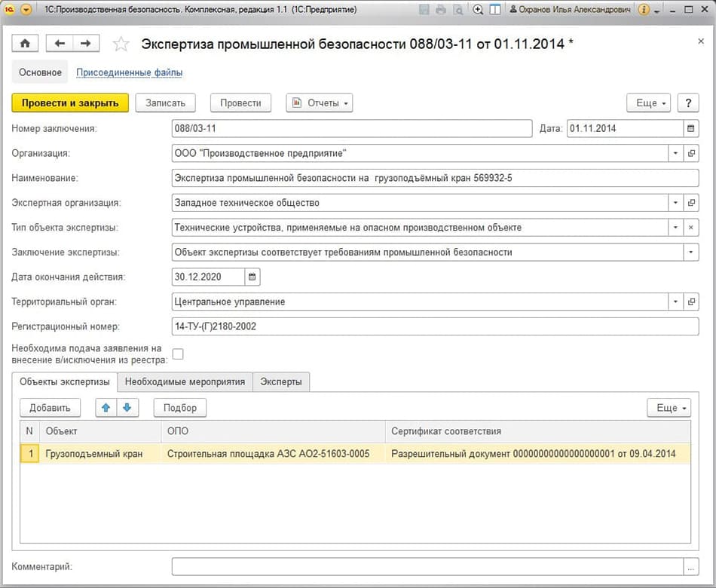Open calendar for the Дата field

pyautogui.click(x=691, y=128)
